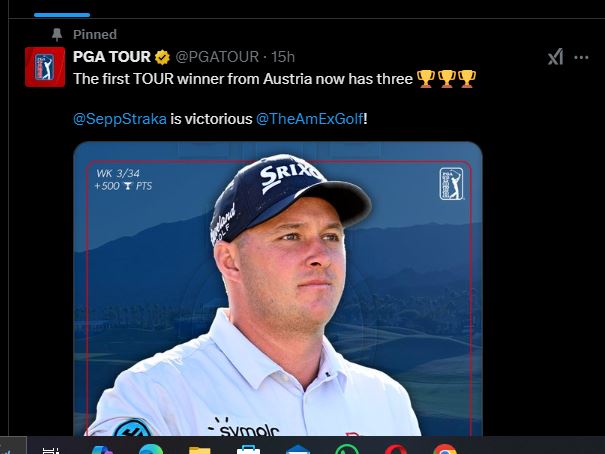Open Grok actions on the PGA TOUR post

point(555,57)
